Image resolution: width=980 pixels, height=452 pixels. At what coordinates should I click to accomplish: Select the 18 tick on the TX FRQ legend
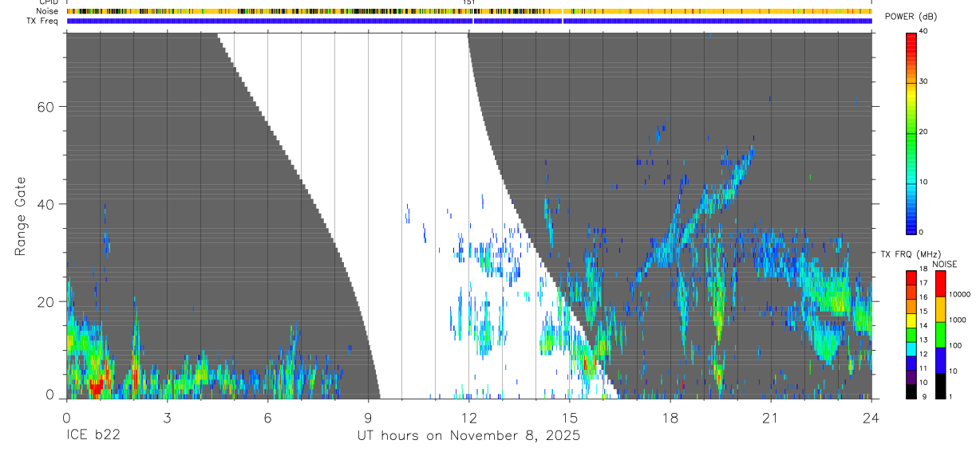(x=923, y=269)
